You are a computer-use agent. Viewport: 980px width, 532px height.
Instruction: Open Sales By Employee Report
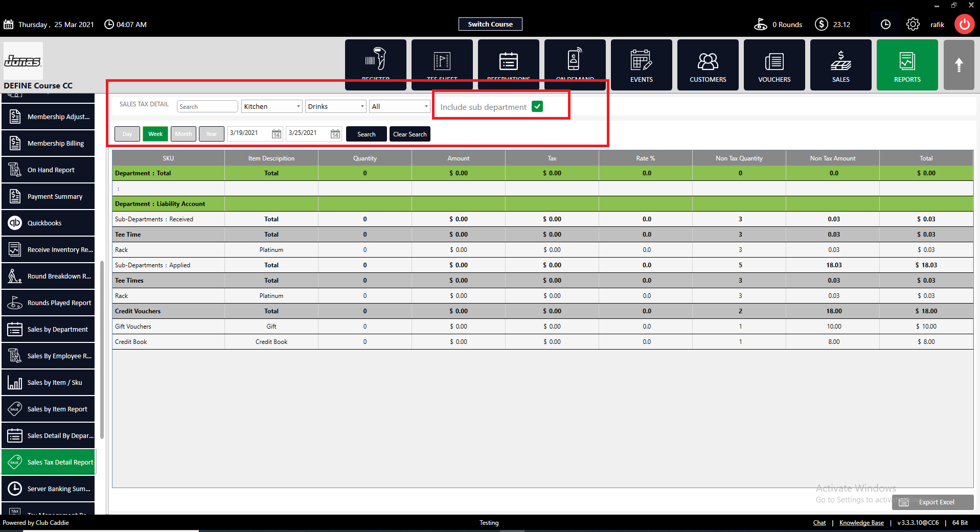(x=48, y=356)
